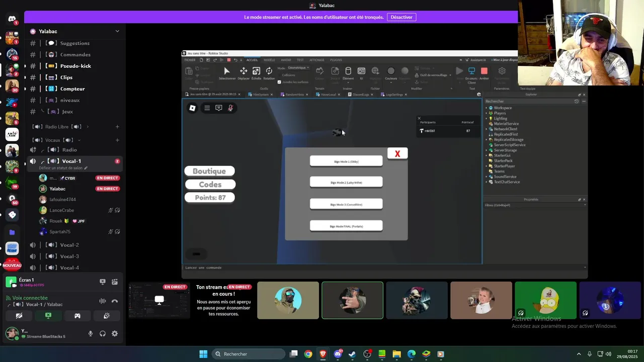Click the Codes button in the game
Image resolution: width=644 pixels, height=362 pixels.
click(210, 185)
